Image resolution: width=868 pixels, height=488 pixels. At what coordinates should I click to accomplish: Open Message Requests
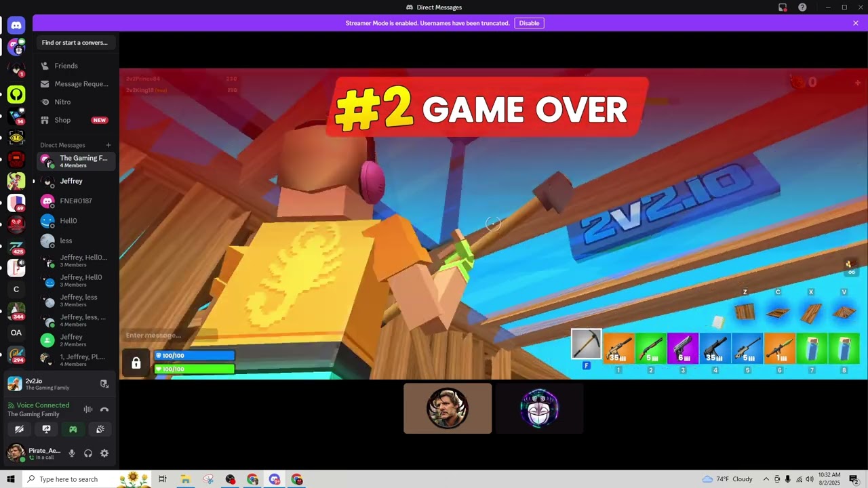(76, 84)
